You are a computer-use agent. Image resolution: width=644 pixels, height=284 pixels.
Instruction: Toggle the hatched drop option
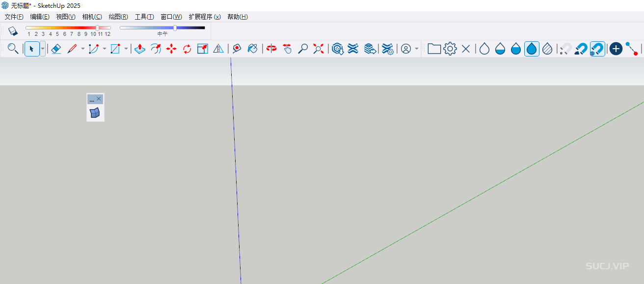pyautogui.click(x=547, y=49)
